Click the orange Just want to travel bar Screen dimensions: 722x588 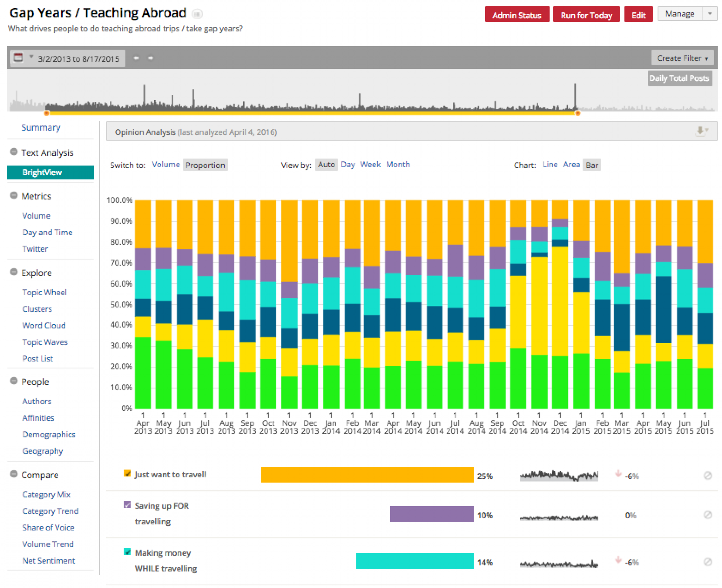point(367,474)
